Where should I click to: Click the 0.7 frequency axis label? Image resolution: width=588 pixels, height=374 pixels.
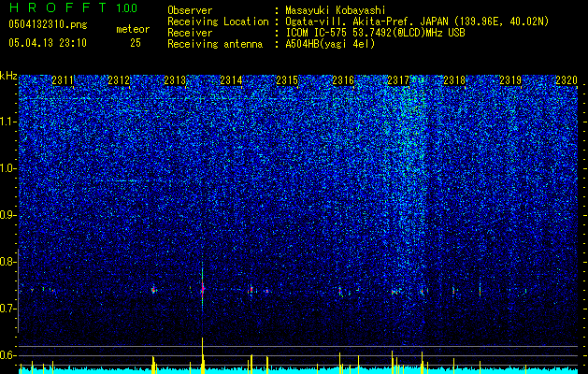[7, 309]
